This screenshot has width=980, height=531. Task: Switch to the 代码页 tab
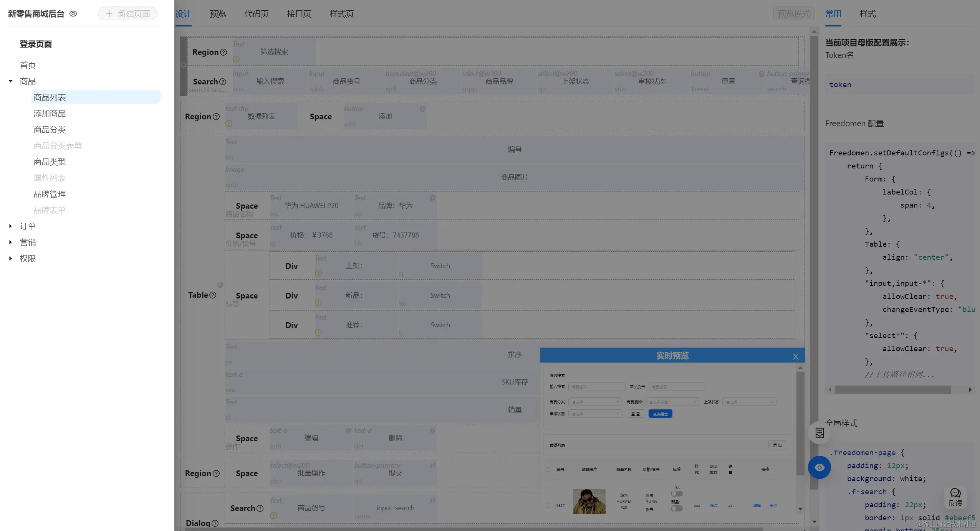point(257,14)
